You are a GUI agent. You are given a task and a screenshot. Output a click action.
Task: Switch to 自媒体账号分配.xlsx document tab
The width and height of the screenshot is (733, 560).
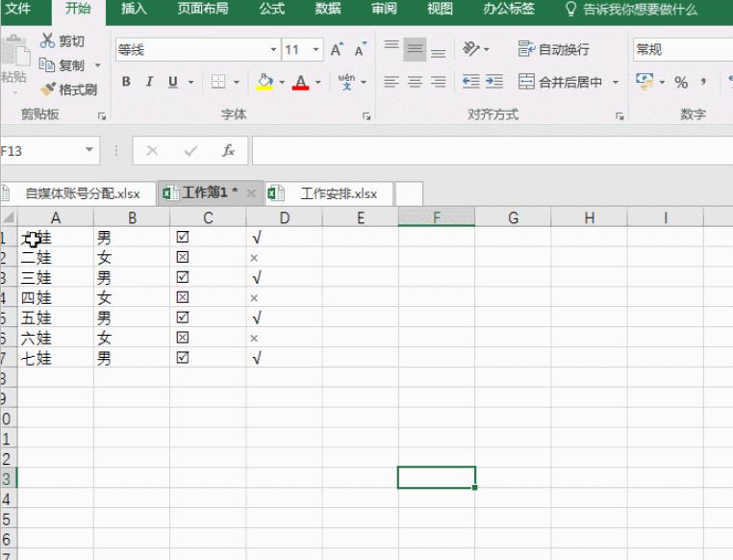[78, 193]
